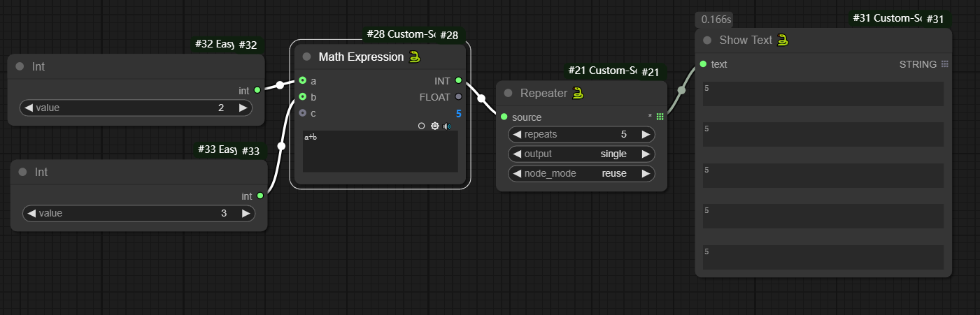Change node_mode to next option with right arrow
The image size is (980, 315).
pos(646,173)
